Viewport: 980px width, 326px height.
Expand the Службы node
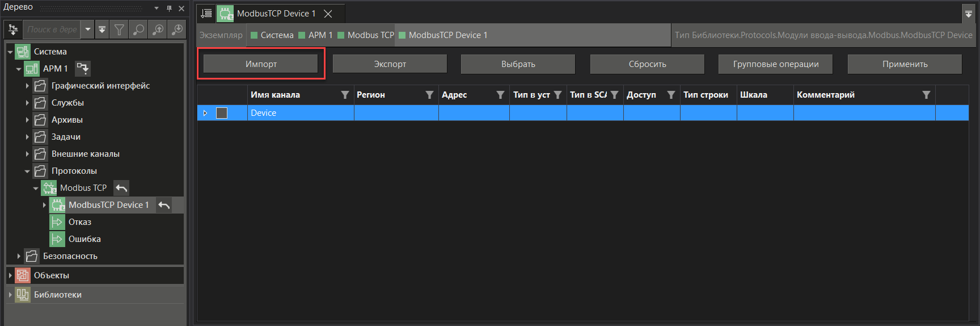click(x=27, y=103)
